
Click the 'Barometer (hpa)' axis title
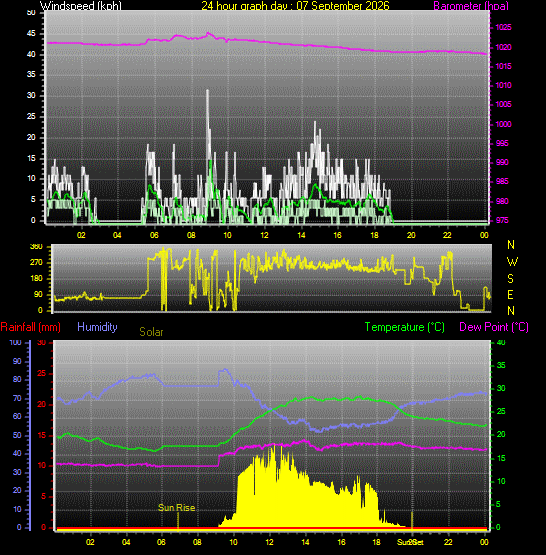point(471,6)
